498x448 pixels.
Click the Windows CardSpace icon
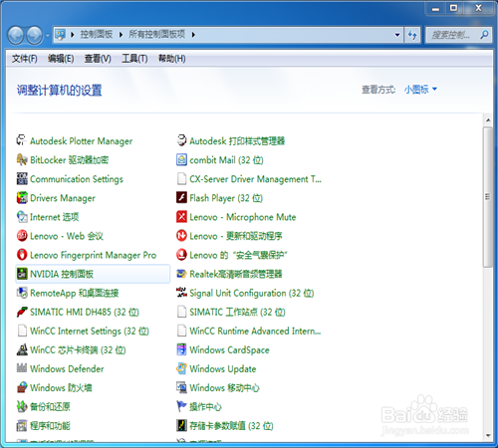coord(181,349)
